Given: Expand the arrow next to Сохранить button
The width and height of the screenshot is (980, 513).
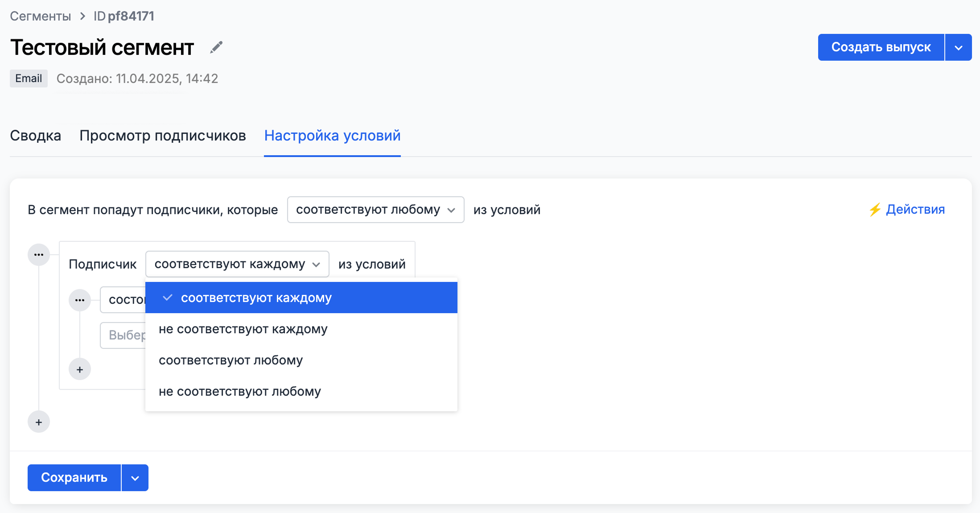Looking at the screenshot, I should (135, 478).
